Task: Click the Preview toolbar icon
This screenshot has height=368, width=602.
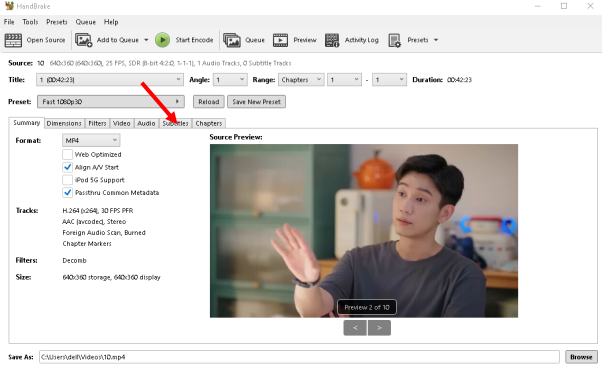Action: click(280, 40)
